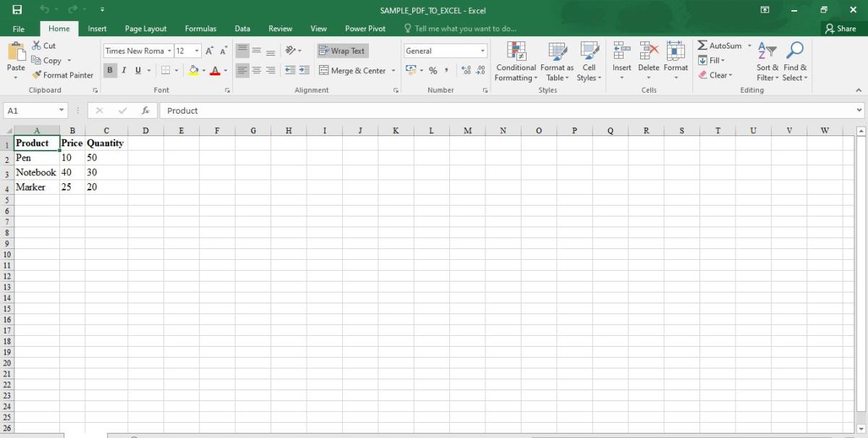
Task: Click the Save icon in title bar
Action: (17, 10)
